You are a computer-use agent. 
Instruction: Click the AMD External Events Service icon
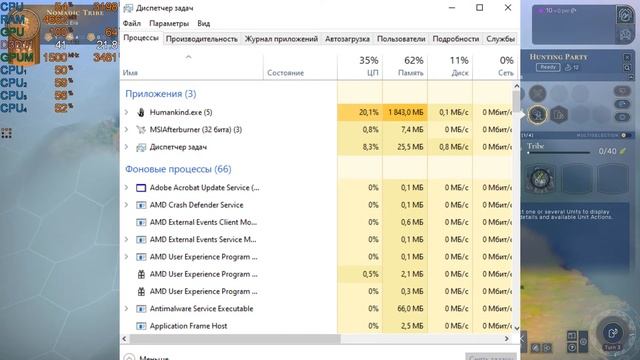(141, 240)
